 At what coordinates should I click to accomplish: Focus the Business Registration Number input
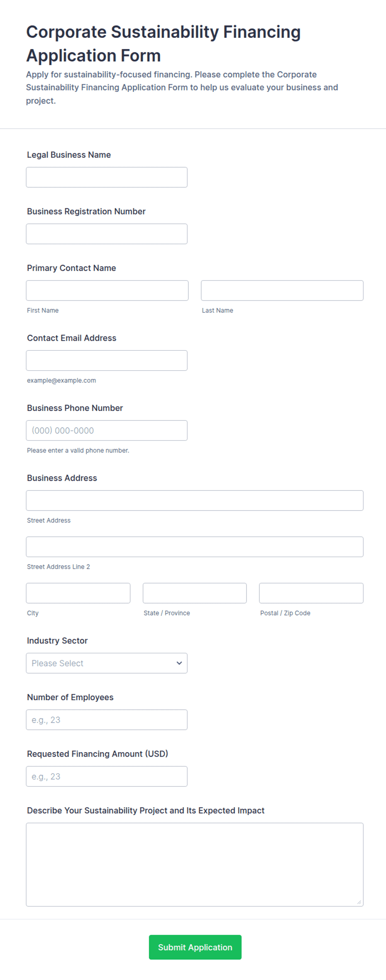(x=107, y=234)
